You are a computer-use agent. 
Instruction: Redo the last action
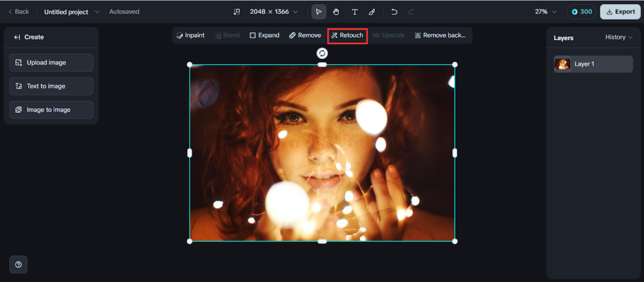(x=411, y=12)
